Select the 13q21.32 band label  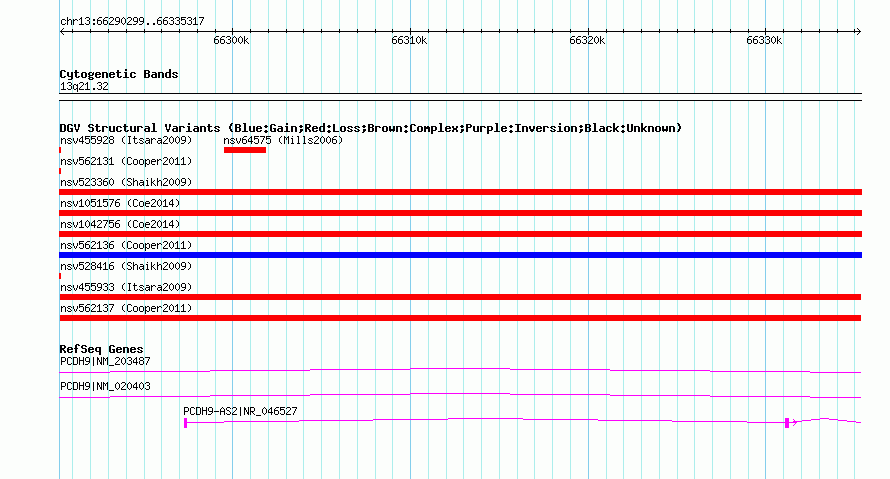coord(84,86)
